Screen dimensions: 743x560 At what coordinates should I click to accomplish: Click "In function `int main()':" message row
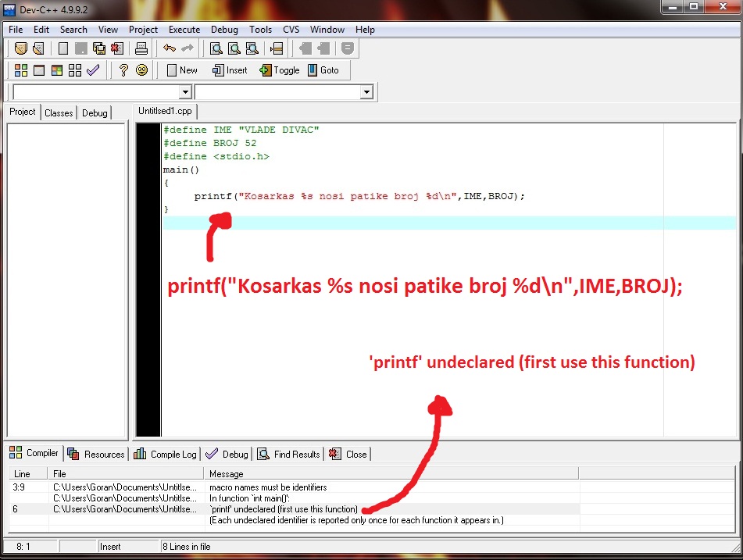tap(249, 498)
